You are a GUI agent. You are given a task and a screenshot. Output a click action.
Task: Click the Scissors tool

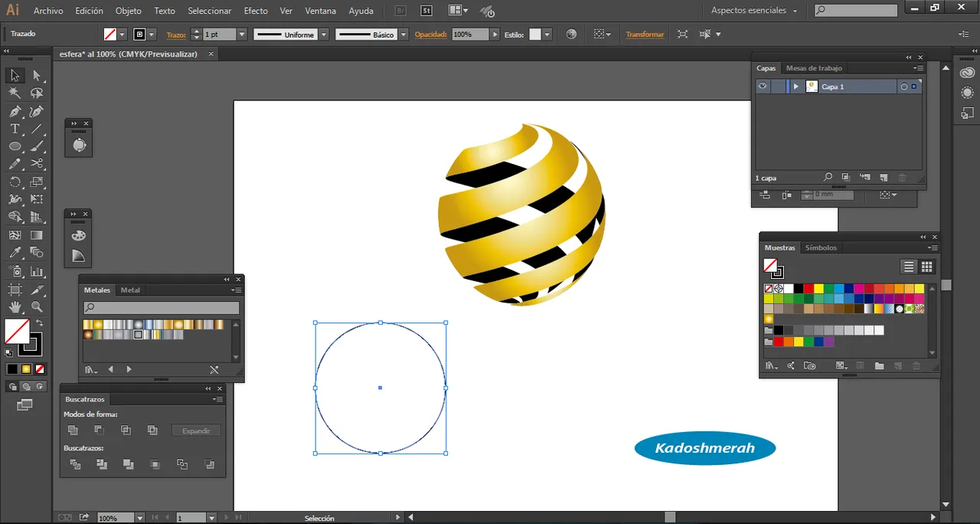coord(37,164)
